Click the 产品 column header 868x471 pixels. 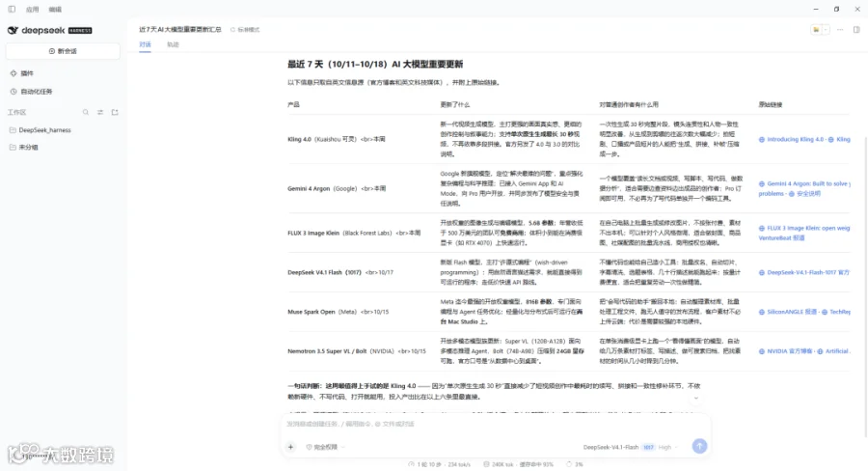(293, 104)
